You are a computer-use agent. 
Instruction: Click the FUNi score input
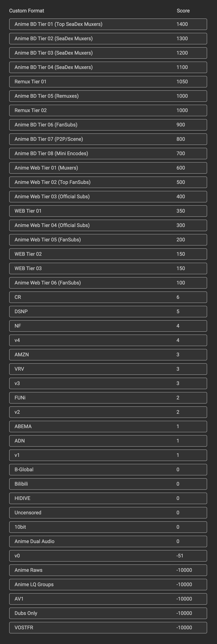point(178,398)
